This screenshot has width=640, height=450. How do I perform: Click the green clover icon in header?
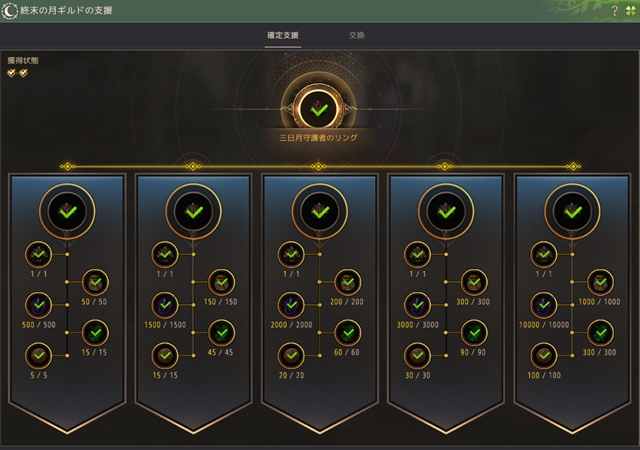pyautogui.click(x=631, y=11)
